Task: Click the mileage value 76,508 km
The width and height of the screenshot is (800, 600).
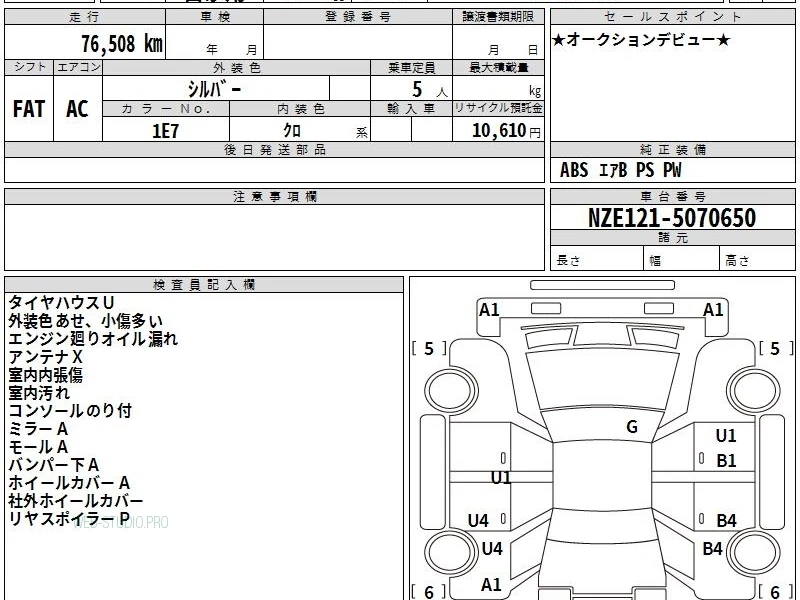Action: point(122,43)
